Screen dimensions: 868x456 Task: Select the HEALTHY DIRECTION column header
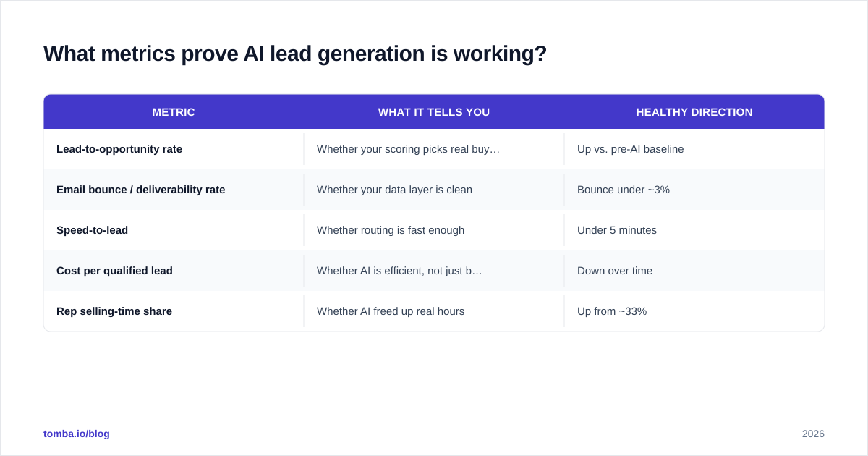[x=694, y=112]
